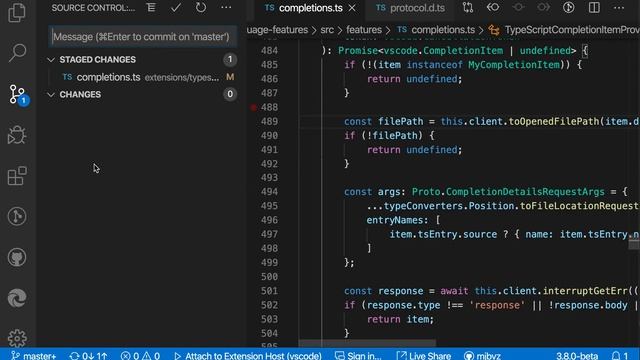640x360 pixels.
Task: Click the timeline history editor icon
Action: point(569,7)
